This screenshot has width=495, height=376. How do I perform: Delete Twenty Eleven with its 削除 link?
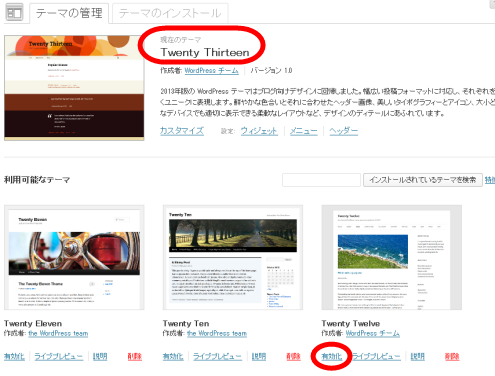point(135,356)
